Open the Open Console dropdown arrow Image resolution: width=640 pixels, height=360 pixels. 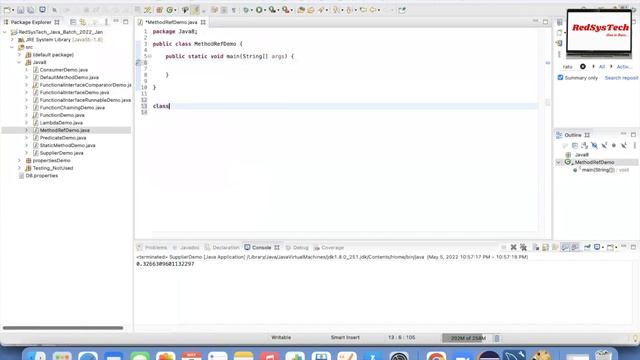click(x=616, y=248)
